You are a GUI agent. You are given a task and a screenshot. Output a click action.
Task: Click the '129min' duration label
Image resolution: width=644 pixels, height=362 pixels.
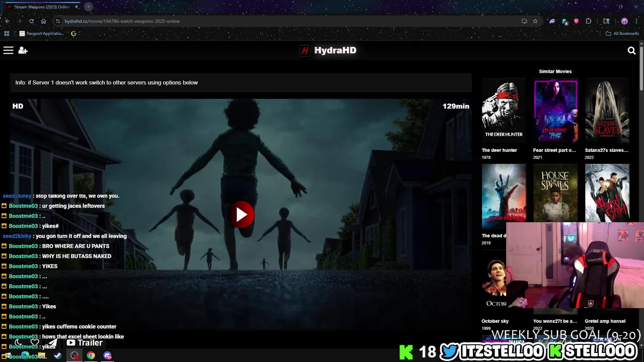456,106
